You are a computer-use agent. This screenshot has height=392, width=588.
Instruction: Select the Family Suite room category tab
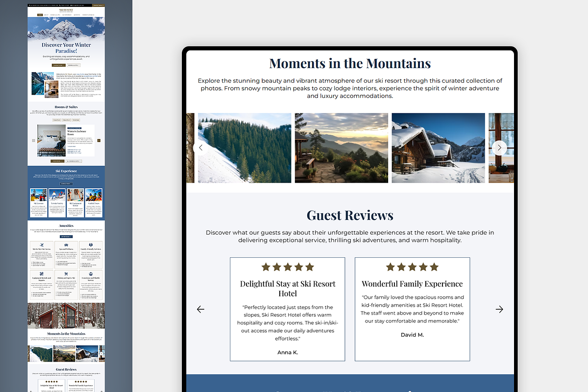[x=76, y=120]
